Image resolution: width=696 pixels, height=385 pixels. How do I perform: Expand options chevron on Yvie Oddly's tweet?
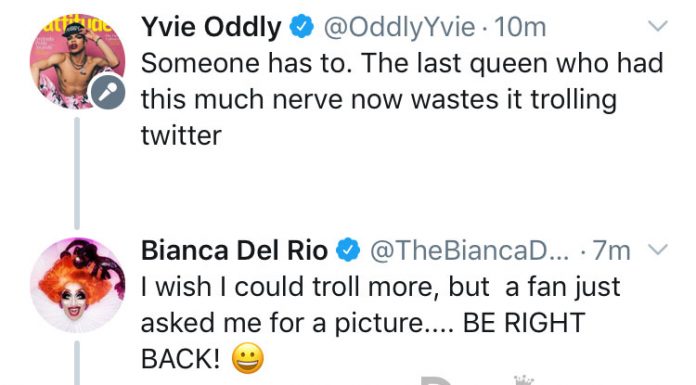(x=657, y=26)
